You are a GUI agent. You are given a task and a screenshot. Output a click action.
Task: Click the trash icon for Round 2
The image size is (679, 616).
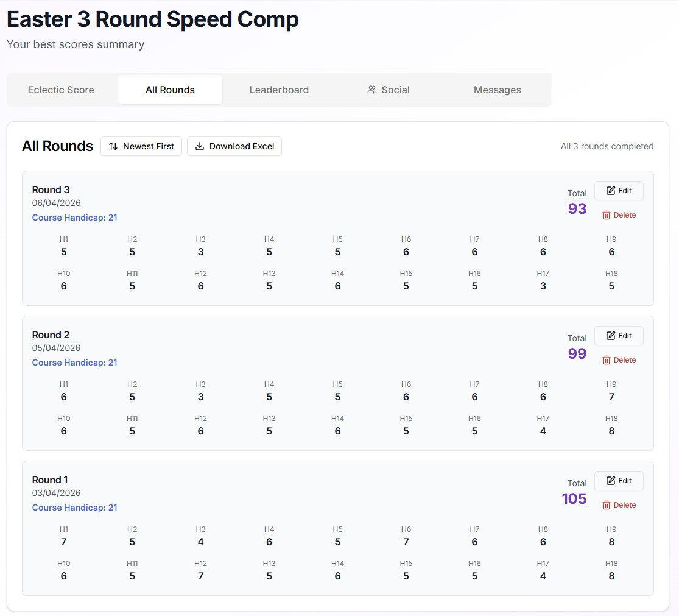pos(607,361)
